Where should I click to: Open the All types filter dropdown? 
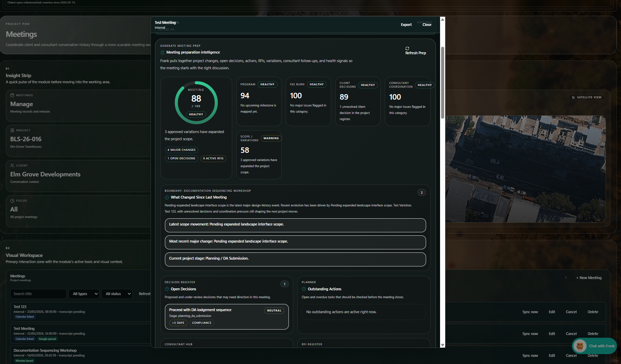84,294
